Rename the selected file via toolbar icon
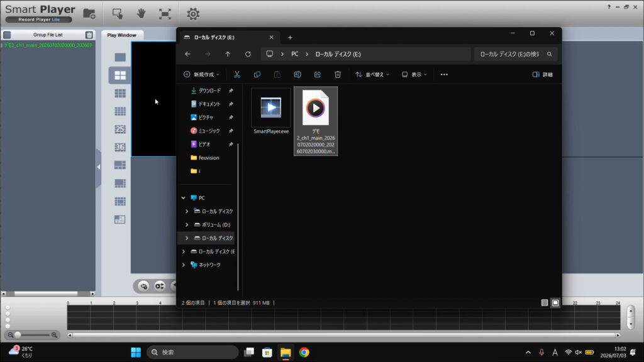This screenshot has height=362, width=644. pyautogui.click(x=297, y=74)
